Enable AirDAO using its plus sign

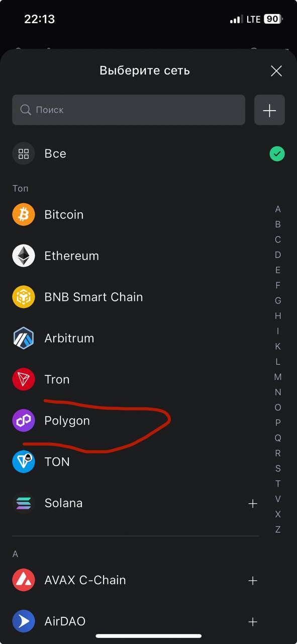[x=253, y=622]
